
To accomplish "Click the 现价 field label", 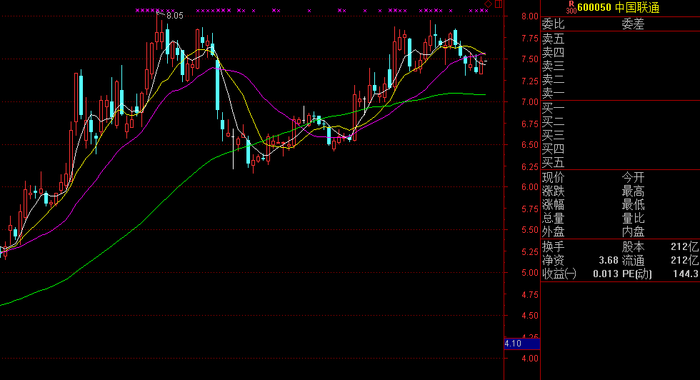I will pos(553,178).
